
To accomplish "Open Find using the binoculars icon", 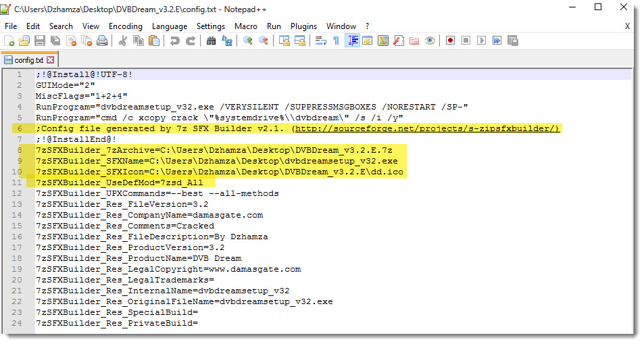I will click(211, 41).
